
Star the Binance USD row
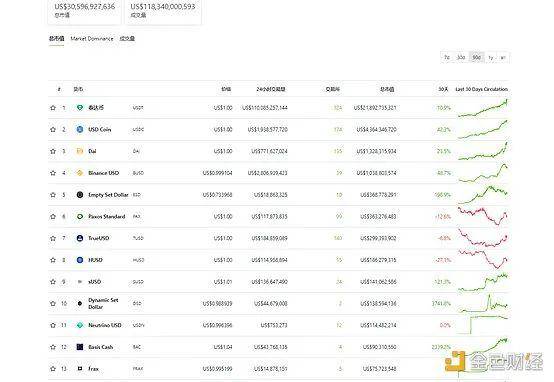(x=53, y=173)
